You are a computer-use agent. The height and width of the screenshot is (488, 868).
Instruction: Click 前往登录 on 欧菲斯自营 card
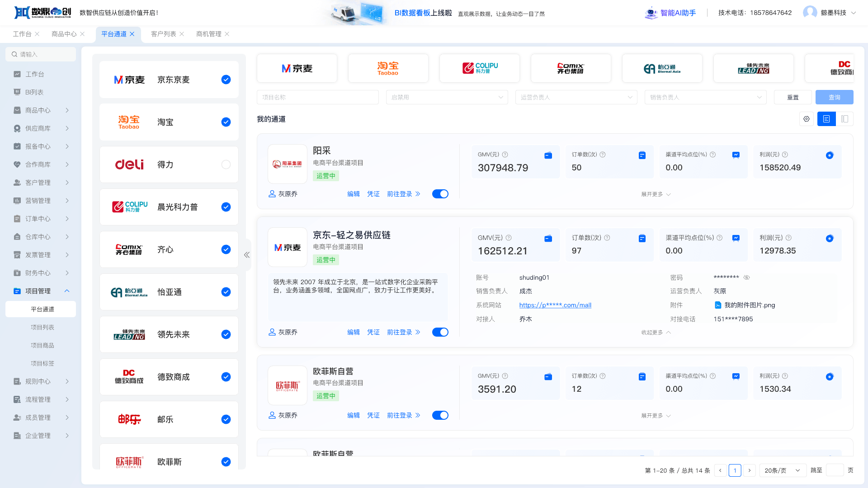tap(404, 415)
